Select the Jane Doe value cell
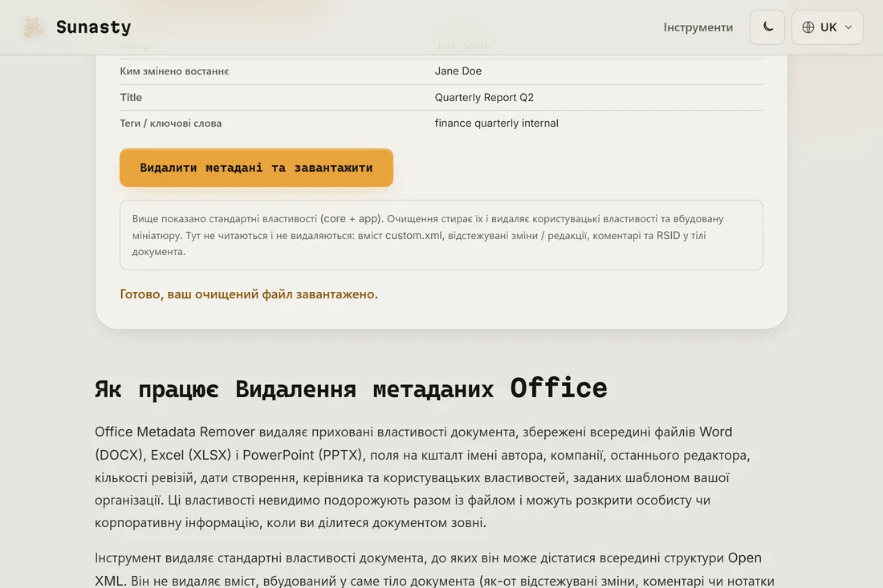Viewport: 883px width, 588px height. [458, 71]
